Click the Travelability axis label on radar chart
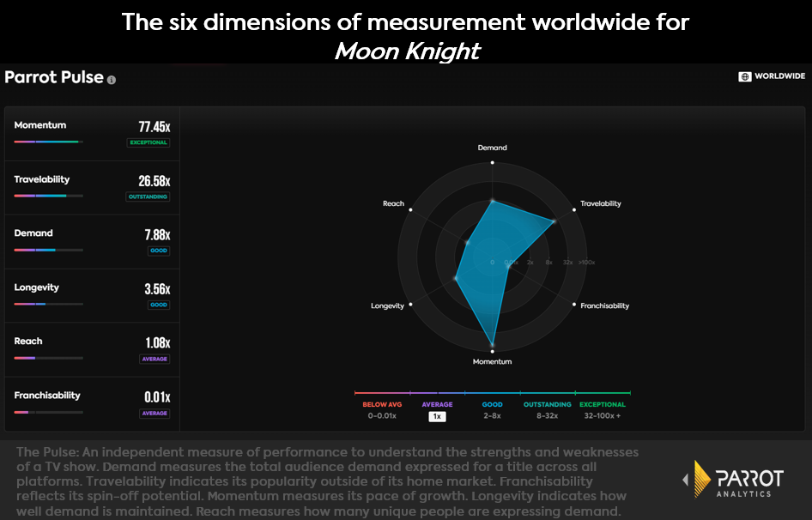812x520 pixels. pos(601,203)
